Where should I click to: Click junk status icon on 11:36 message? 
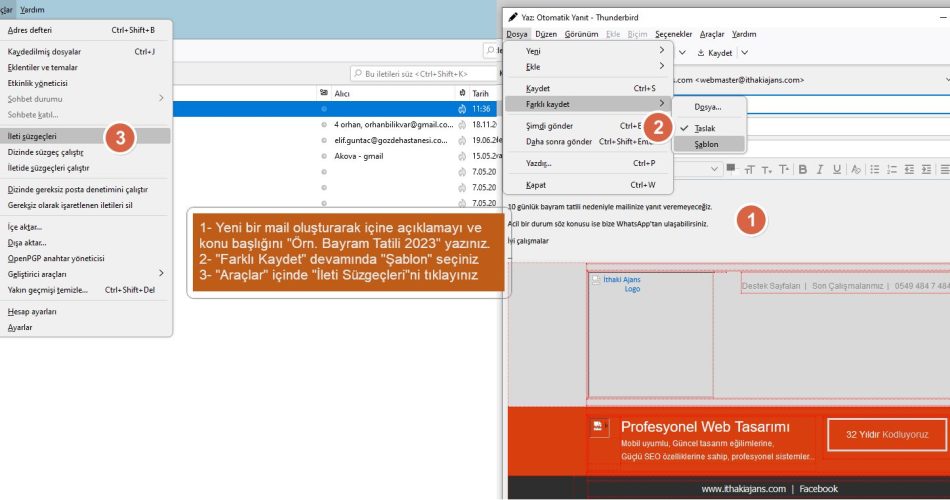[x=462, y=108]
